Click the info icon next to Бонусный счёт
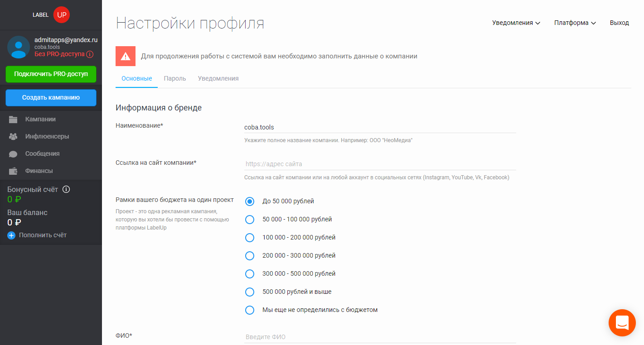The width and height of the screenshot is (644, 345). 66,189
